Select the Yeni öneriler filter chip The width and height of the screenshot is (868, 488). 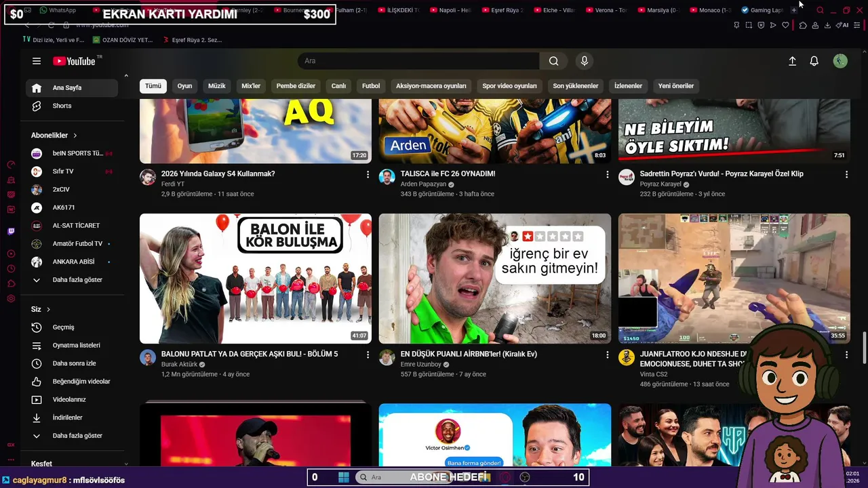(676, 86)
